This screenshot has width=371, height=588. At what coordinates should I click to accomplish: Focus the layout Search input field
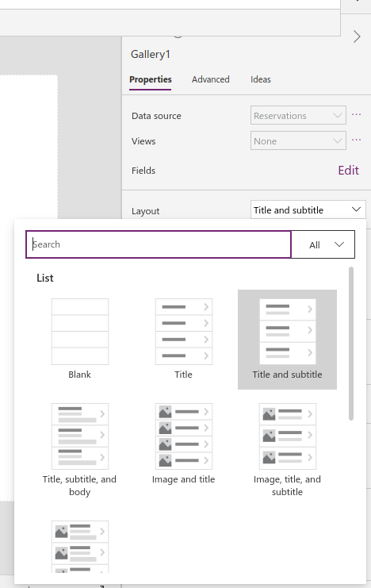click(159, 244)
